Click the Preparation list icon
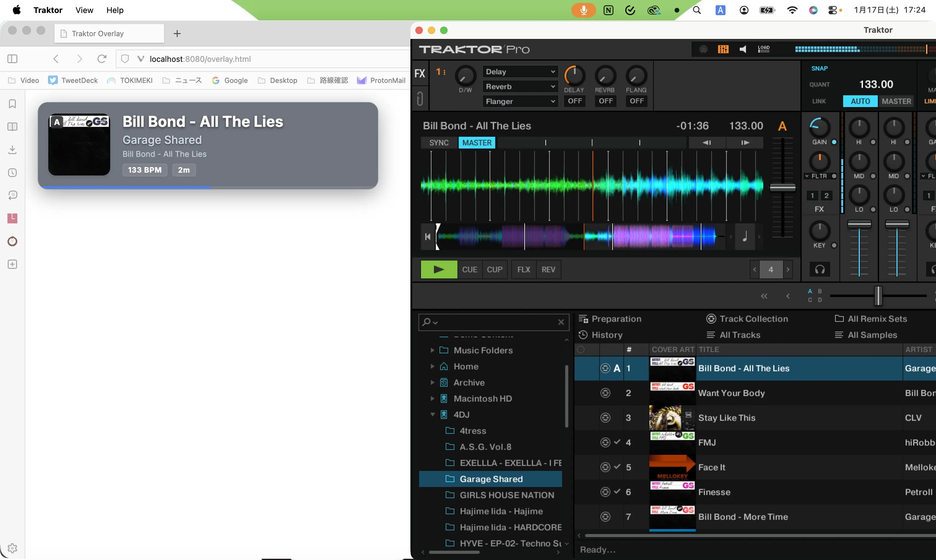The image size is (936, 560). pyautogui.click(x=583, y=319)
